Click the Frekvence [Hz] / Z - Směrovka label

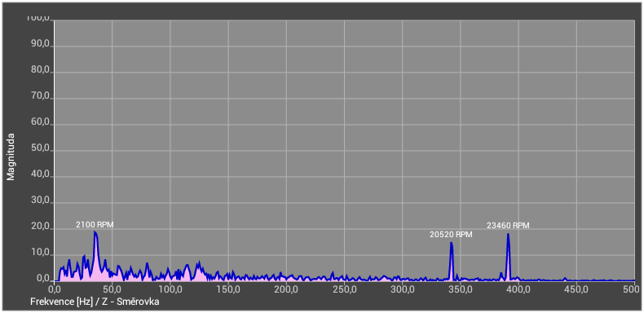click(x=95, y=302)
